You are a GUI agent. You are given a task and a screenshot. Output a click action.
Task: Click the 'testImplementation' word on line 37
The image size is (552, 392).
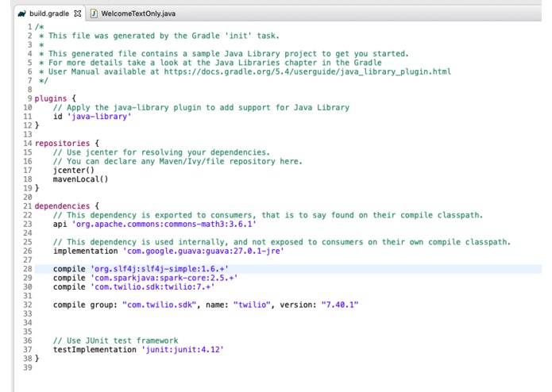(x=95, y=350)
